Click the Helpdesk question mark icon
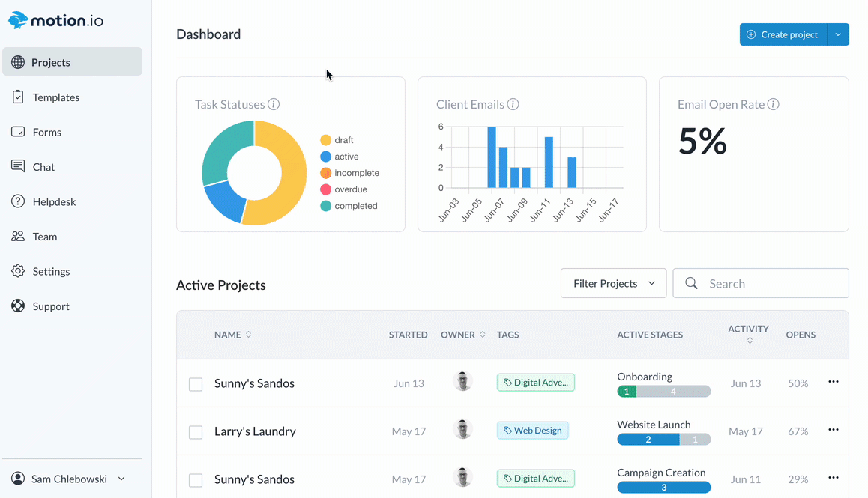868x498 pixels. 18,201
